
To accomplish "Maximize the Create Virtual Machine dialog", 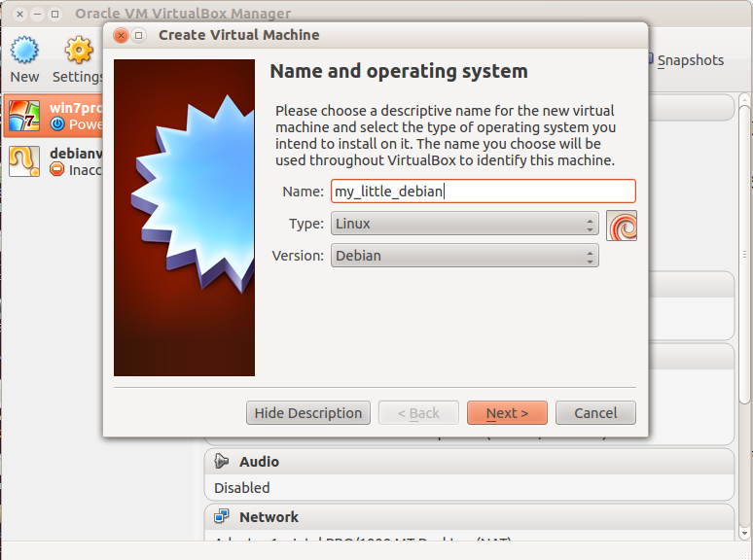I will [x=139, y=35].
